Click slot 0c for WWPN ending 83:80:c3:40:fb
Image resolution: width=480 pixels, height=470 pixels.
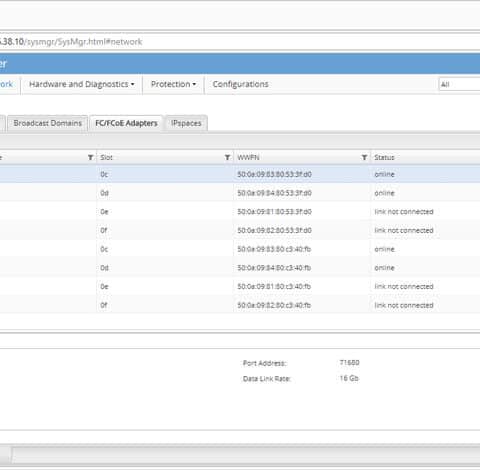coord(104,249)
